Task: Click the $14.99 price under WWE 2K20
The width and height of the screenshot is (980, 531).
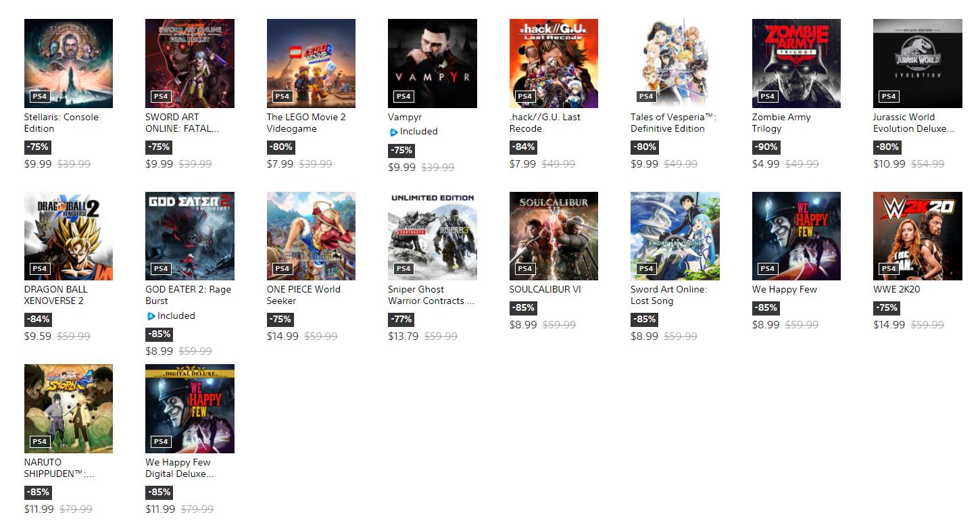Action: (889, 324)
